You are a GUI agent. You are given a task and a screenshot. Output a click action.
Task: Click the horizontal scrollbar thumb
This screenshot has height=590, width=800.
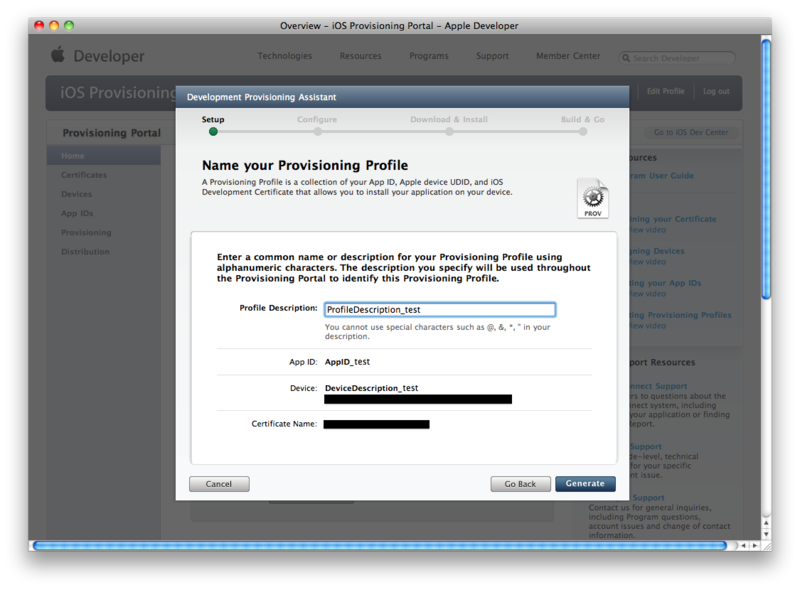tap(380, 546)
